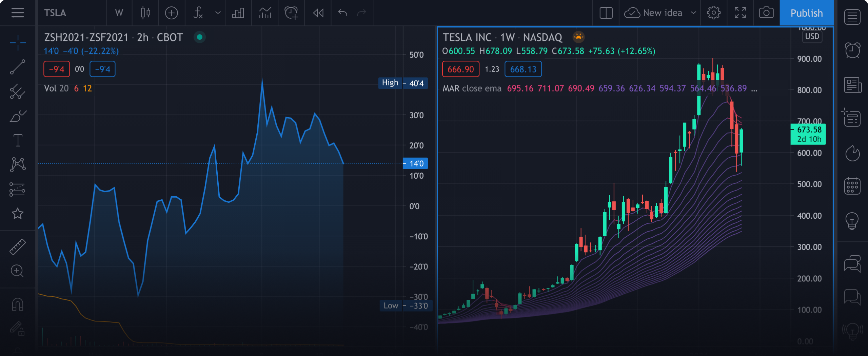The height and width of the screenshot is (356, 868).
Task: Click the blue -9'4 buy price button
Action: 102,69
